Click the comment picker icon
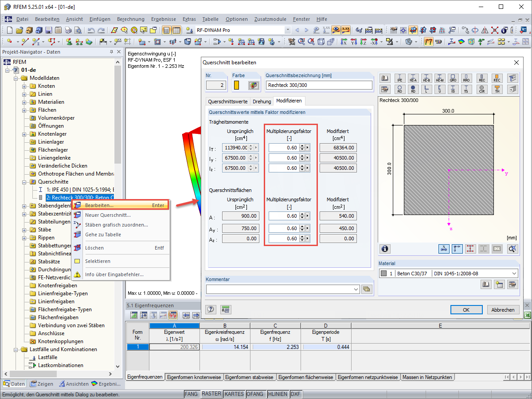532x399 pixels. tap(366, 289)
